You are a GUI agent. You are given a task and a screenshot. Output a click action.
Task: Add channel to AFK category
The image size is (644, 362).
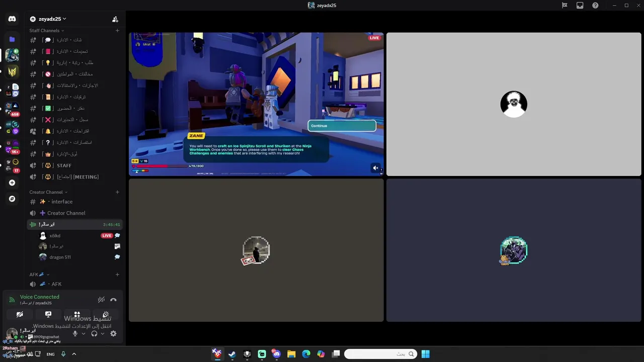[x=117, y=275]
